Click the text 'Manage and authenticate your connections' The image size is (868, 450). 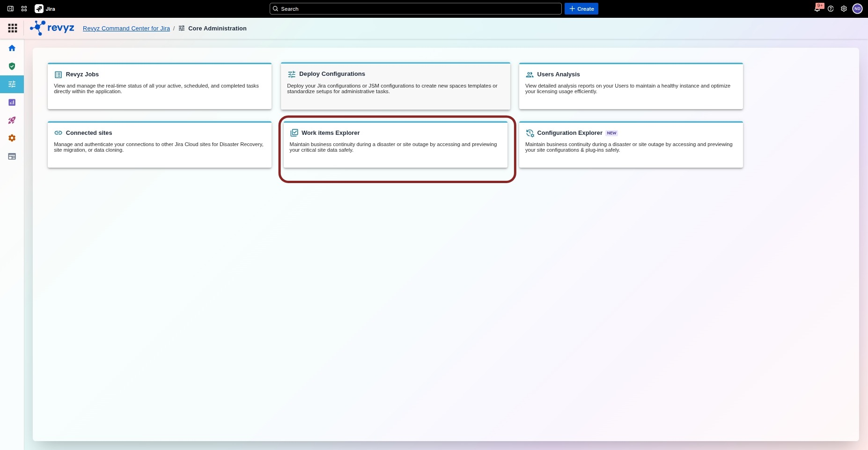click(x=159, y=147)
